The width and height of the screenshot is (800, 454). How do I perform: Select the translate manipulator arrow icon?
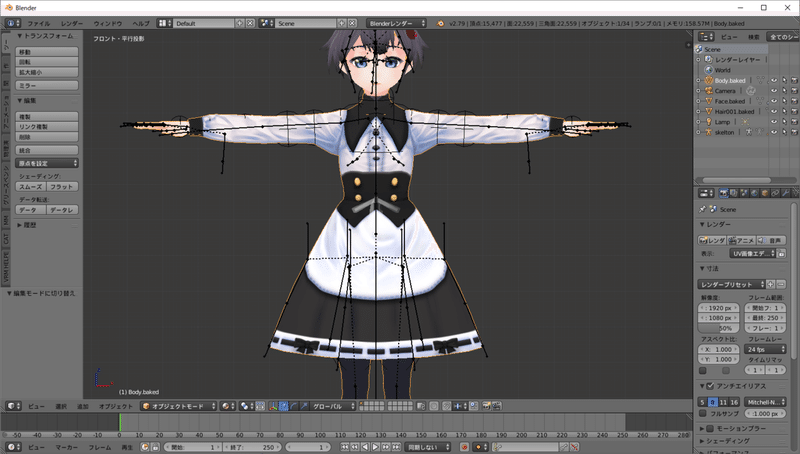pyautogui.click(x=284, y=406)
